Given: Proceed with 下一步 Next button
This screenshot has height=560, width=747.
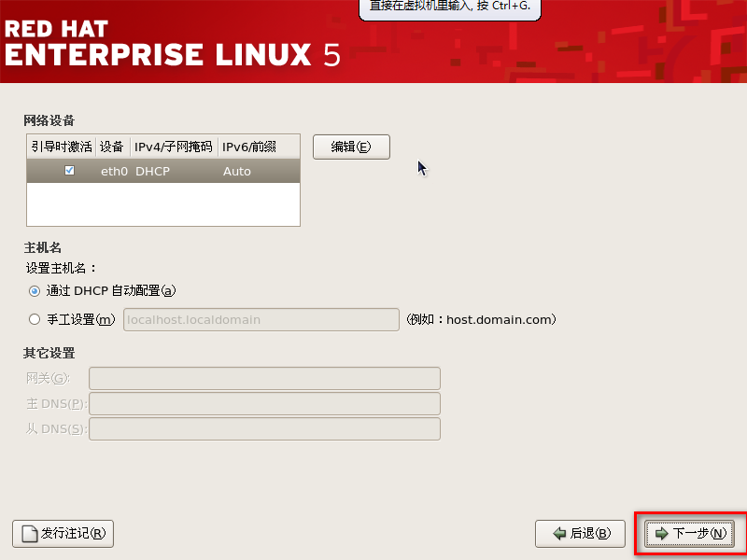Looking at the screenshot, I should [x=689, y=534].
